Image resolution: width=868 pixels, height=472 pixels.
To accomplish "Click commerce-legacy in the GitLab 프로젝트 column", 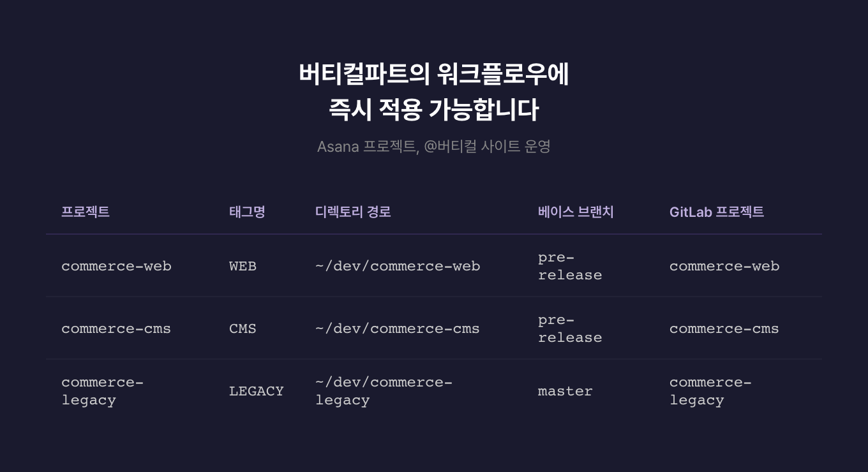I will 710,391.
